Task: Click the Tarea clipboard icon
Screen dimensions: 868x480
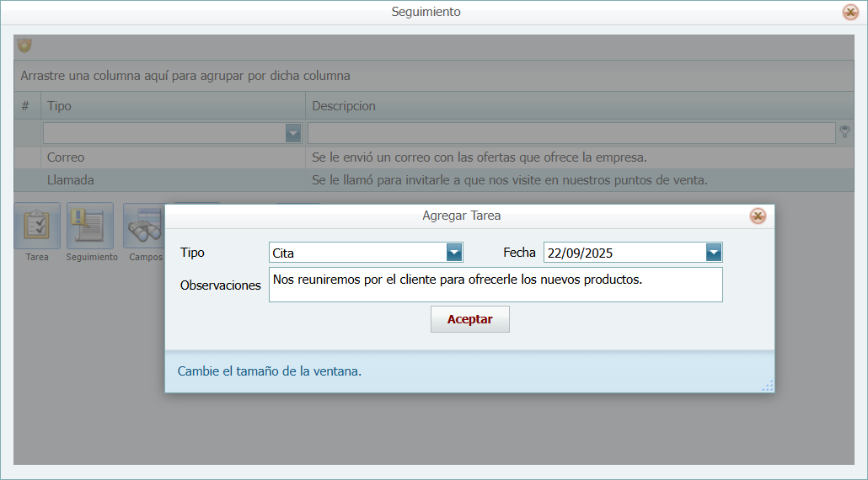Action: pos(37,226)
